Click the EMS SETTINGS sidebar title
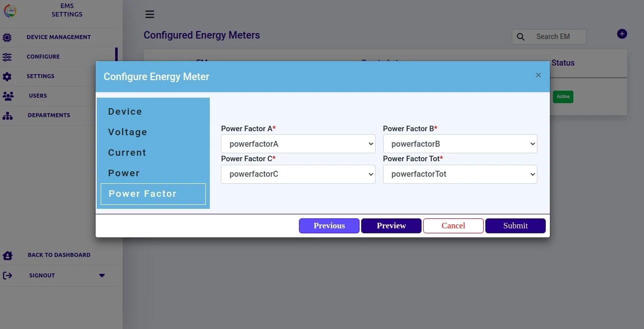644x329 pixels. pos(67,11)
